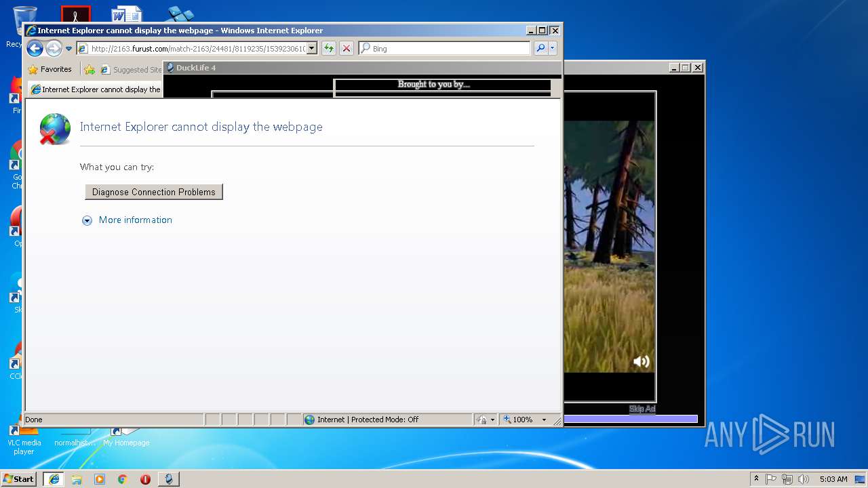This screenshot has width=868, height=488.
Task: Open the Word document desktop icon
Action: (x=127, y=14)
